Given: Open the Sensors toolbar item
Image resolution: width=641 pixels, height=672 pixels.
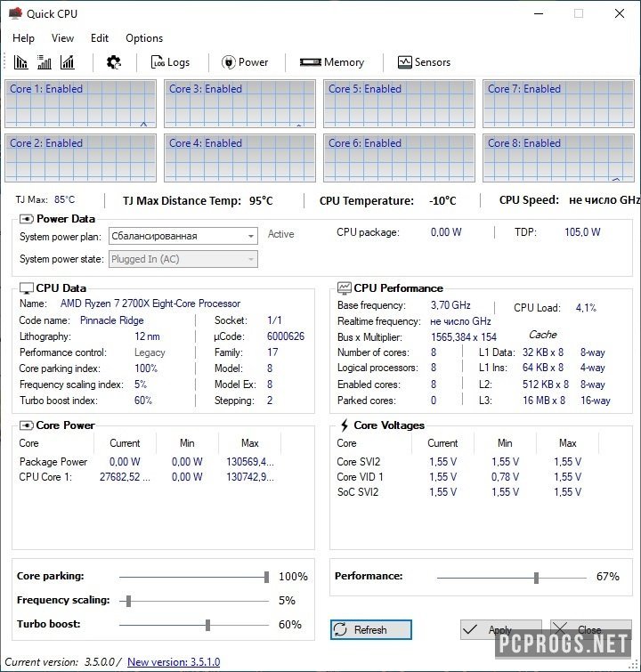Looking at the screenshot, I should tap(424, 62).
